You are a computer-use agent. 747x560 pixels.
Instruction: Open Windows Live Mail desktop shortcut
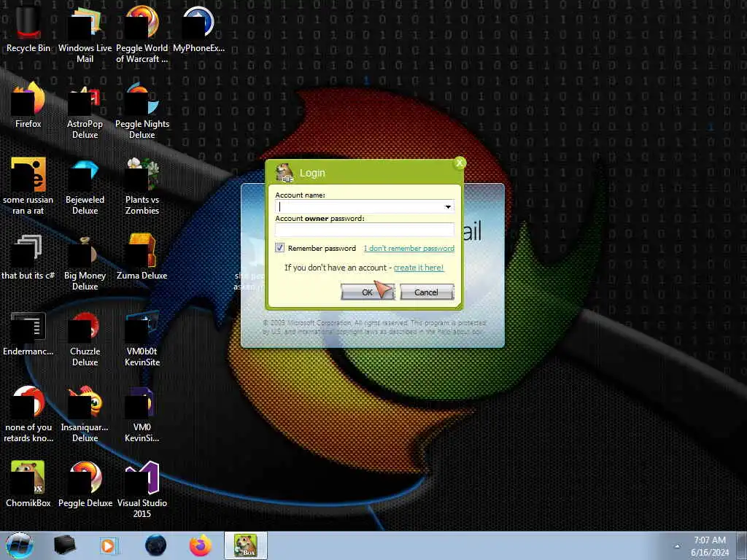pos(85,34)
